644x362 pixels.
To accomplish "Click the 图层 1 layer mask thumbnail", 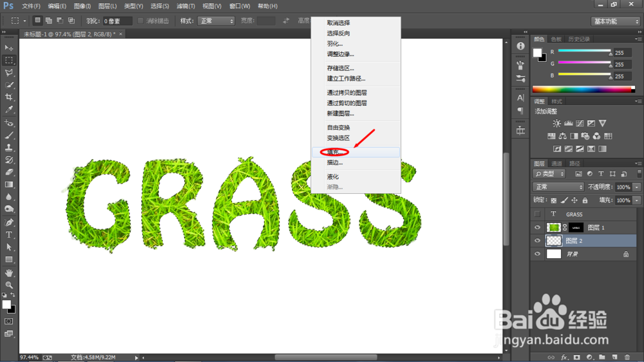I will tap(576, 227).
